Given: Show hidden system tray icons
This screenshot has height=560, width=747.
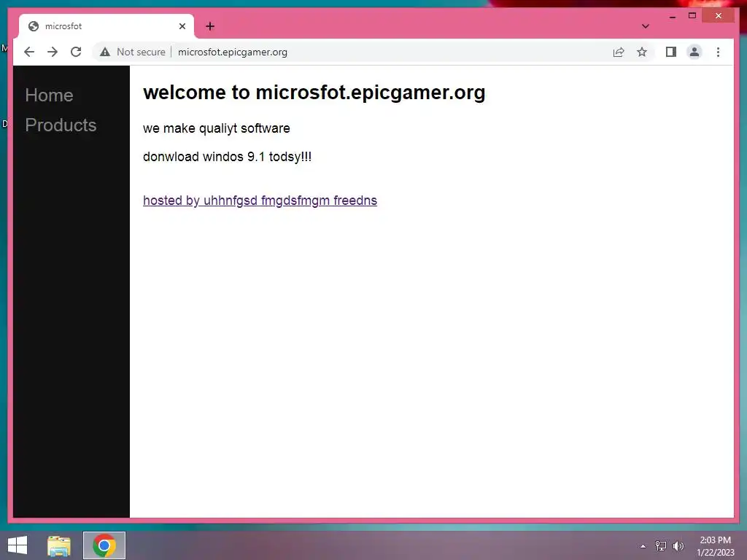Looking at the screenshot, I should click(643, 546).
